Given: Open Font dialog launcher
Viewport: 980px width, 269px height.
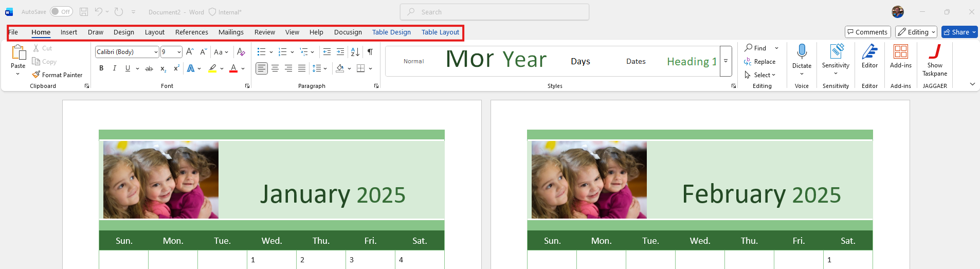Looking at the screenshot, I should click(247, 86).
